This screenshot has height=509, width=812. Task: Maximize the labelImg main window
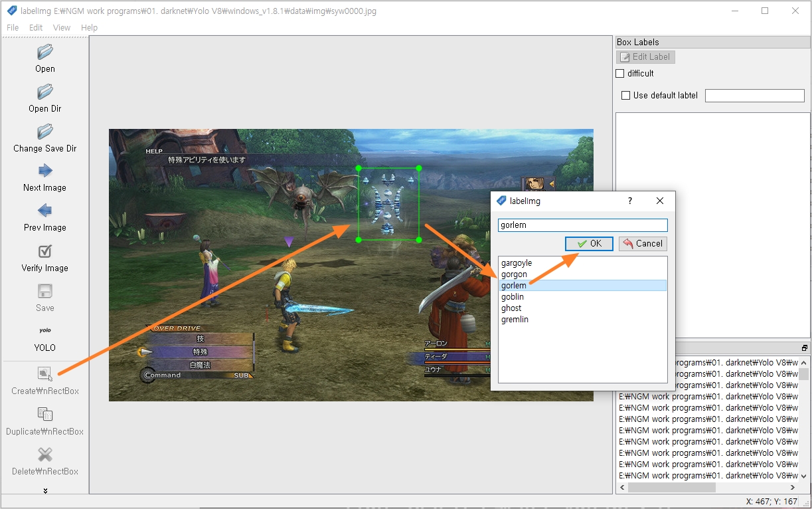click(x=765, y=11)
